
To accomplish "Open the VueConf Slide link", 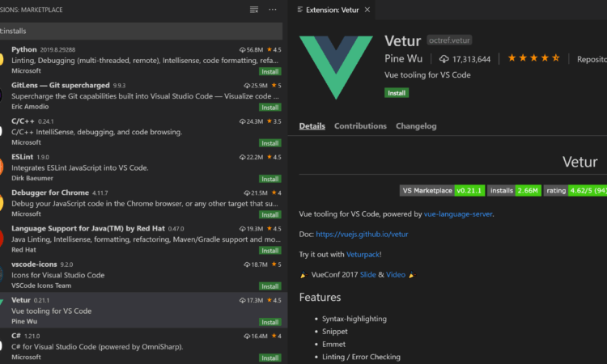I will tap(367, 275).
